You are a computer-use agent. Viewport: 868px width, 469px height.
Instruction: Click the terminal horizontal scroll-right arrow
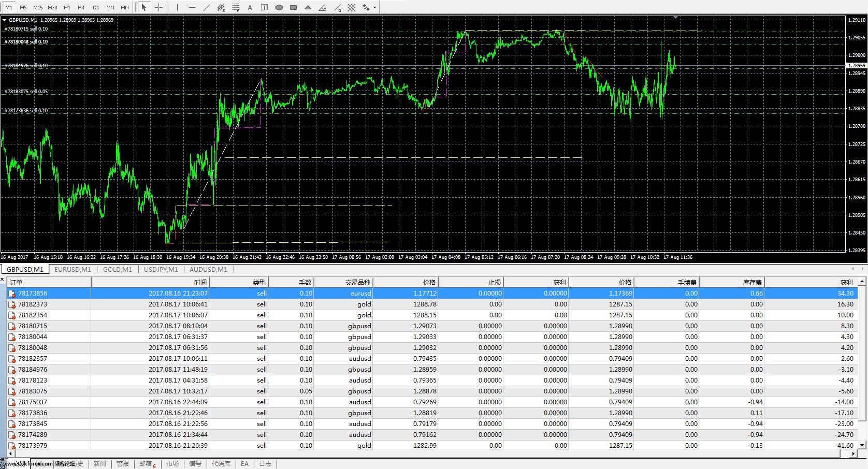(854, 453)
